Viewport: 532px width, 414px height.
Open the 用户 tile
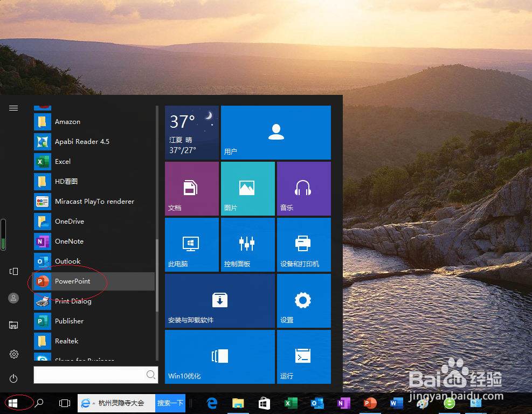coord(276,133)
